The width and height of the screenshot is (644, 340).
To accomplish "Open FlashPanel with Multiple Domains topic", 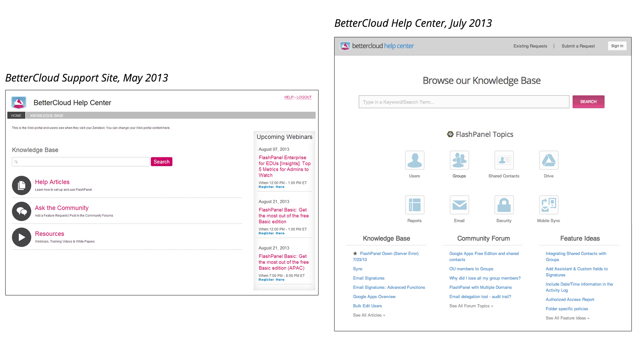I will [480, 287].
